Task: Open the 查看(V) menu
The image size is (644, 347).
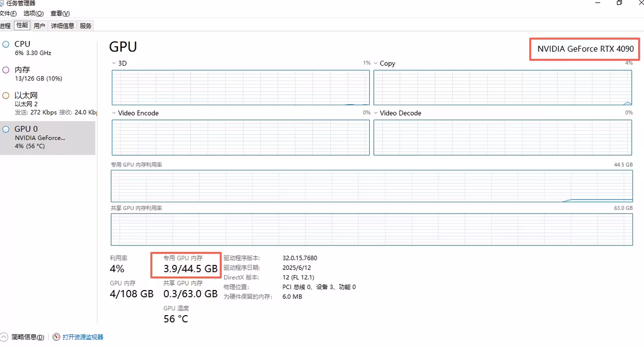Action: click(x=60, y=13)
